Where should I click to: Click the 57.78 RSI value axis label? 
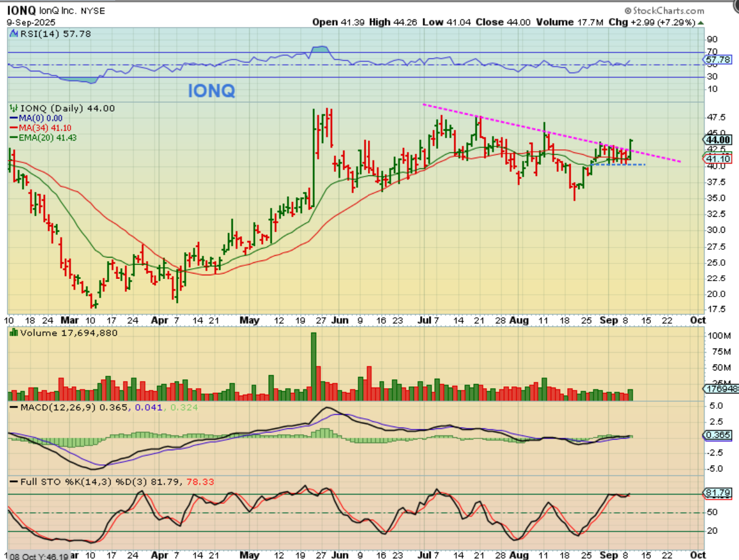[x=719, y=60]
